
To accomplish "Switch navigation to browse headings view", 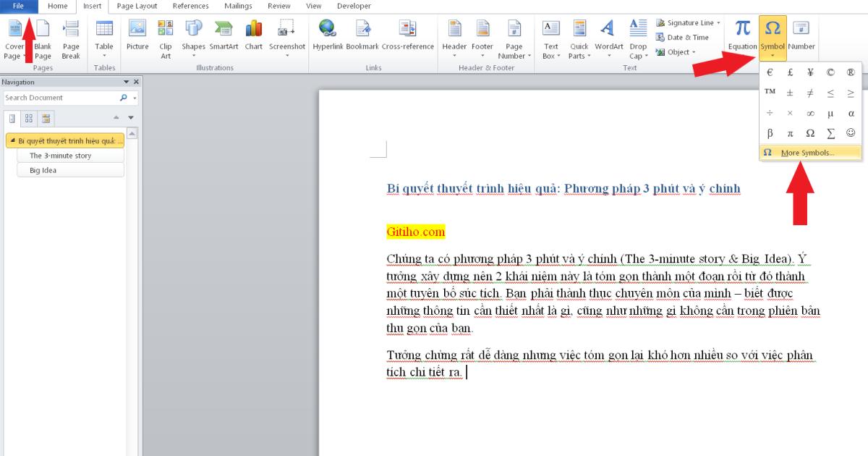I will [x=13, y=118].
